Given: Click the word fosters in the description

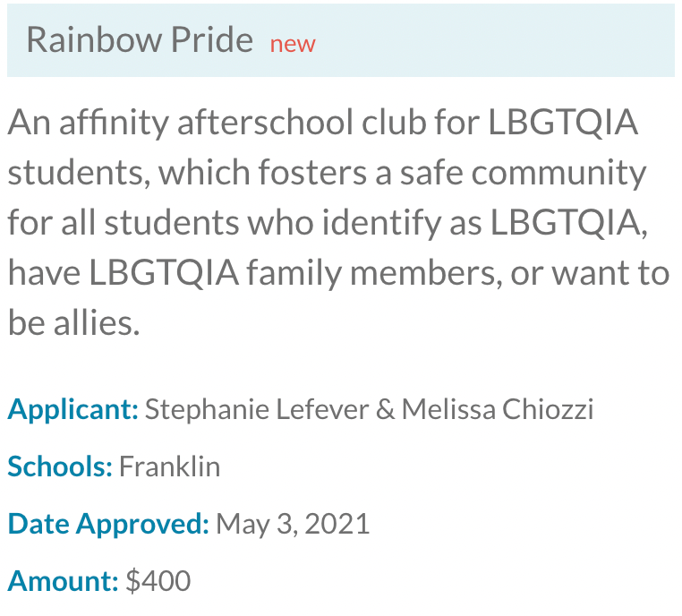Looking at the screenshot, I should pyautogui.click(x=312, y=173).
